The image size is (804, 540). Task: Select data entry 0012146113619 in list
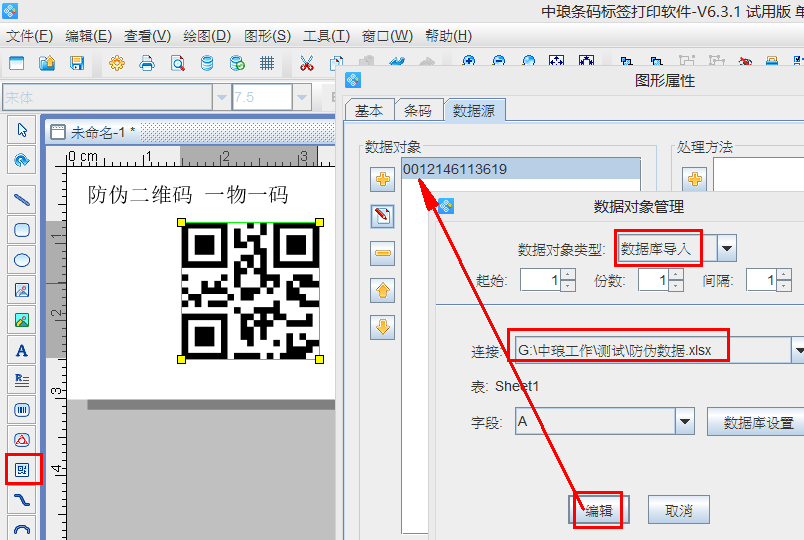[455, 170]
